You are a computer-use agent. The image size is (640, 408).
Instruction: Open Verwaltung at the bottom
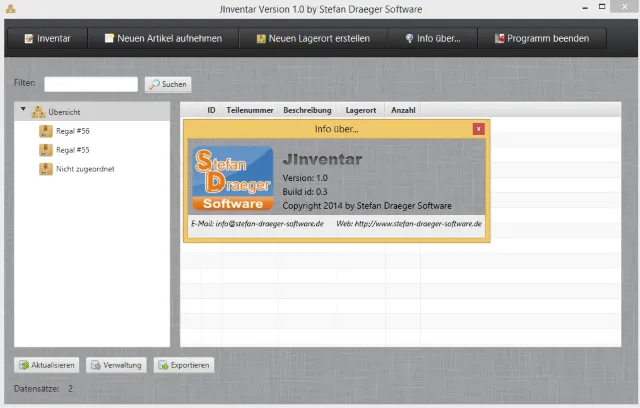(116, 365)
